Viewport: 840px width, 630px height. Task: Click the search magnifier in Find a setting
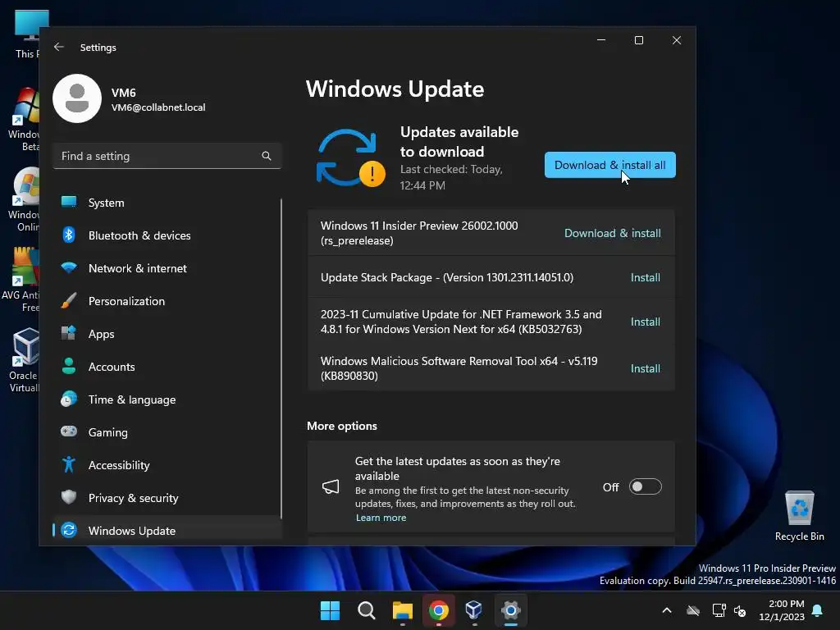tap(267, 156)
